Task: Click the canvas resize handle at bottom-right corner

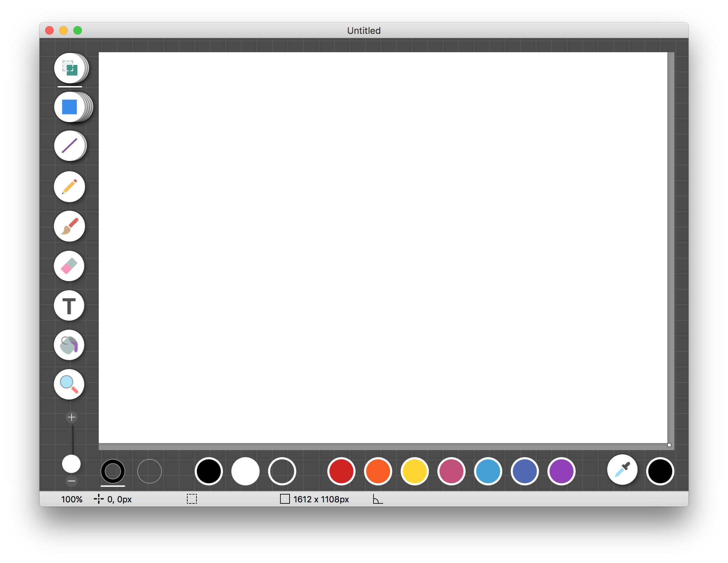Action: (x=669, y=445)
